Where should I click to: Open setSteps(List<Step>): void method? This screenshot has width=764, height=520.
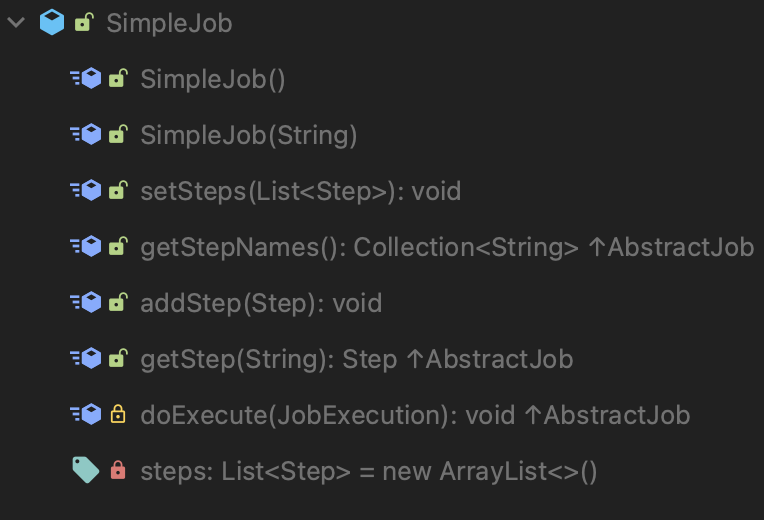click(301, 191)
